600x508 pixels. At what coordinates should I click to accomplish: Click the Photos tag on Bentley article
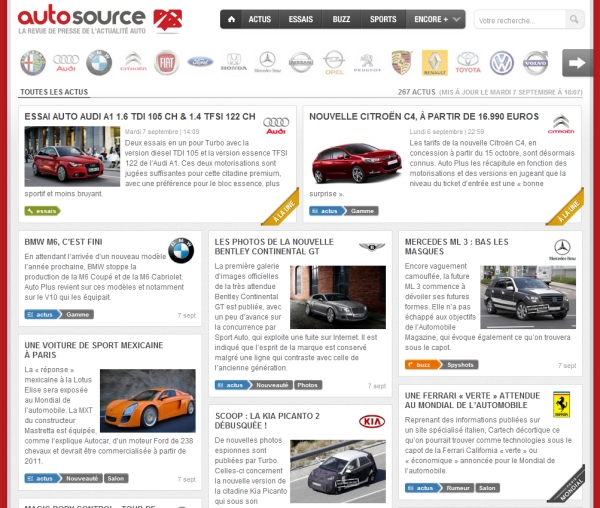[x=308, y=385]
